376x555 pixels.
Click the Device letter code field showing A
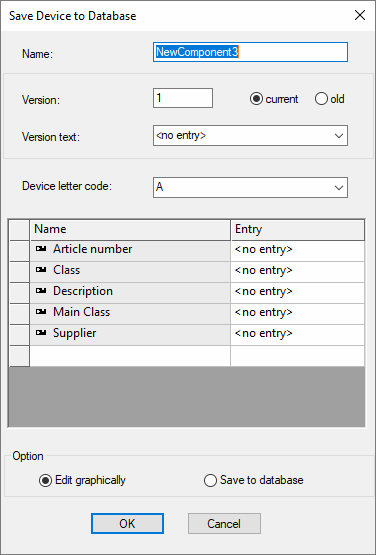(250, 188)
